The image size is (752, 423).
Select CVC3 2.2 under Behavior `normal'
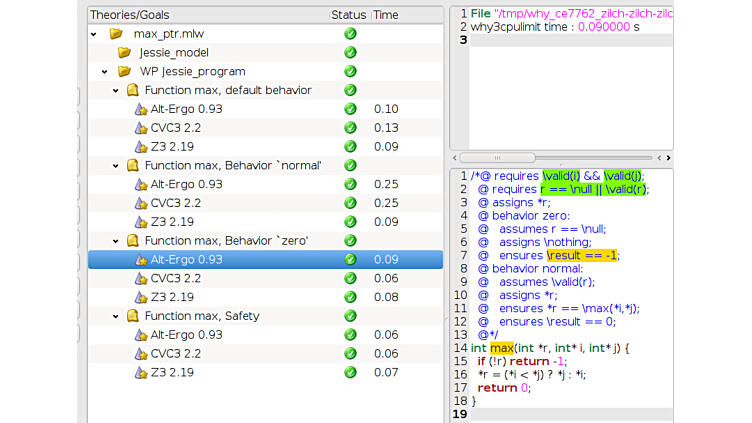[176, 203]
